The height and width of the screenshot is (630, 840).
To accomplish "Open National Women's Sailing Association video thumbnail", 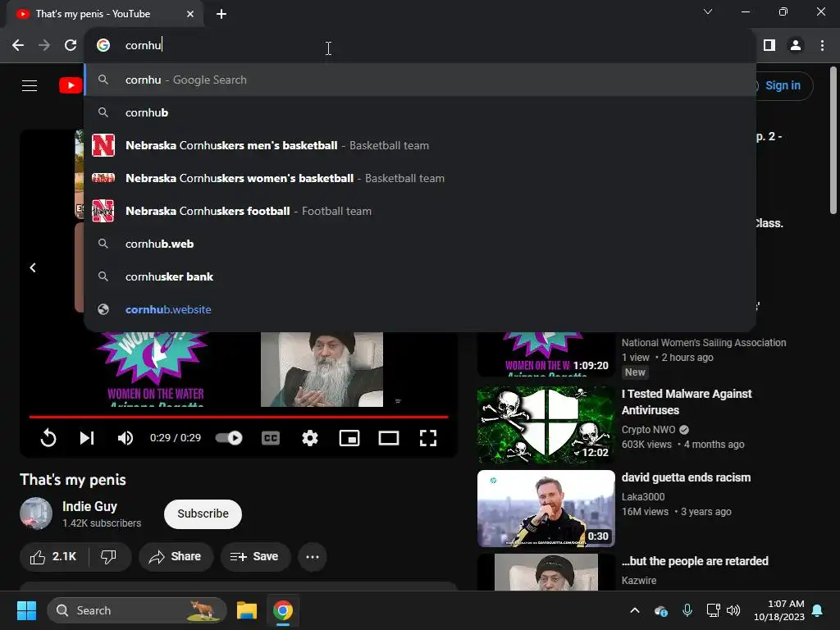I will pyautogui.click(x=546, y=354).
